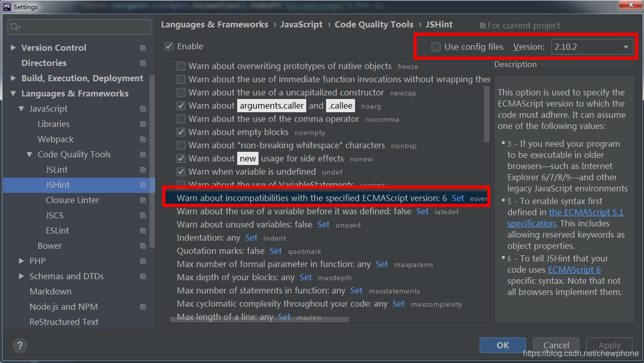Click Set link for Quotation marks
This screenshot has width=644, height=363.
(276, 251)
